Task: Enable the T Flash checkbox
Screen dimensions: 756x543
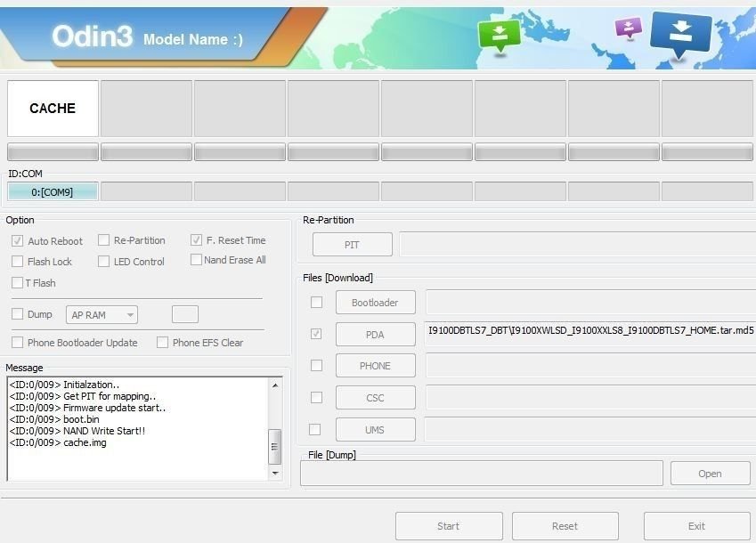Action: click(x=17, y=282)
